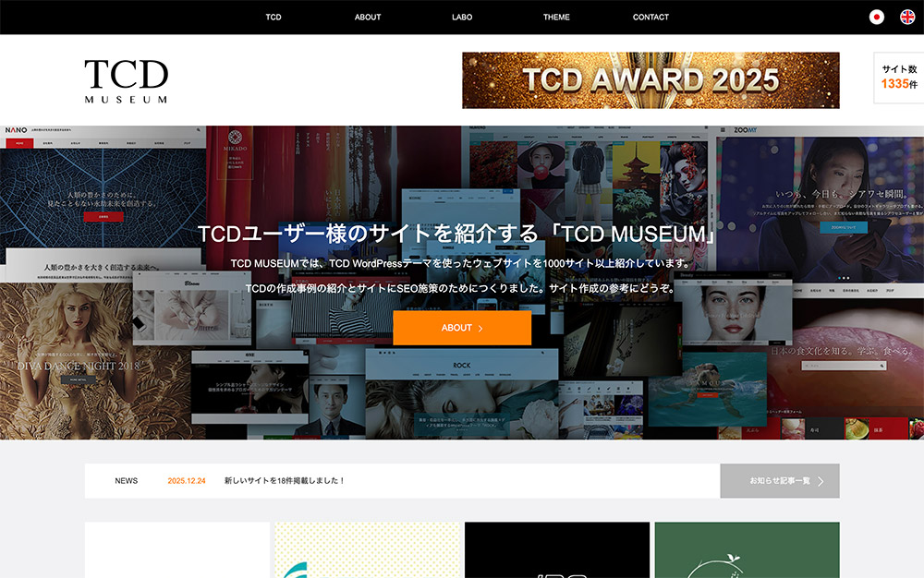The image size is (924, 578).
Task: Select the dark green logo thumbnail at bottom right
Action: [747, 549]
